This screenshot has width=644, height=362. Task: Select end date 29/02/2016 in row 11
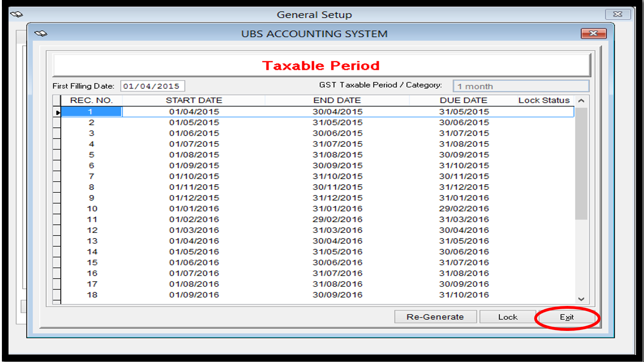pyautogui.click(x=338, y=220)
